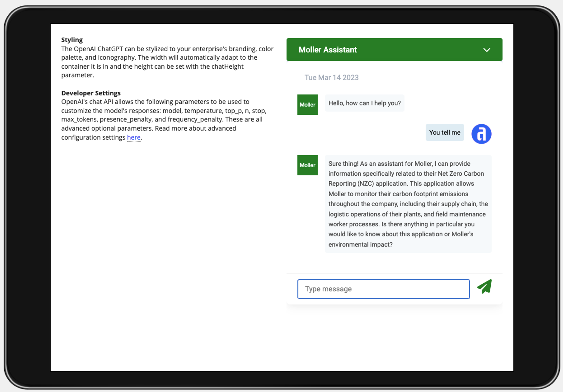The height and width of the screenshot is (392, 563).
Task: Send message with green paper plane icon
Action: pos(484,286)
